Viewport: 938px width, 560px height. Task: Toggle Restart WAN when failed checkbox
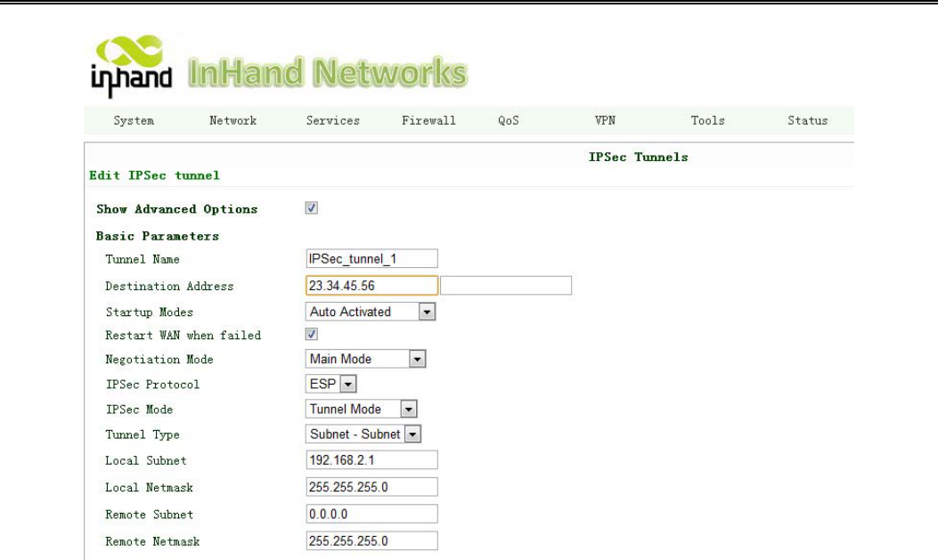(x=312, y=334)
